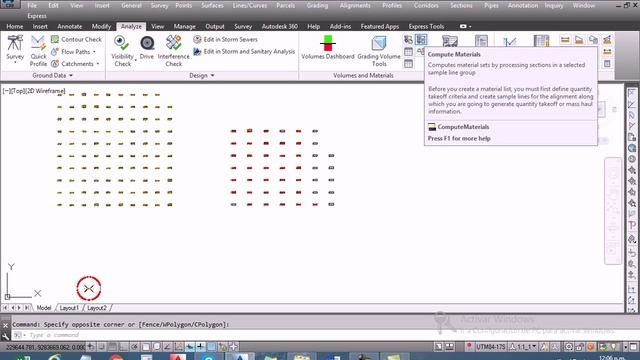Click the highlighted Compute Materials icon
This screenshot has height=360, width=640.
(421, 40)
